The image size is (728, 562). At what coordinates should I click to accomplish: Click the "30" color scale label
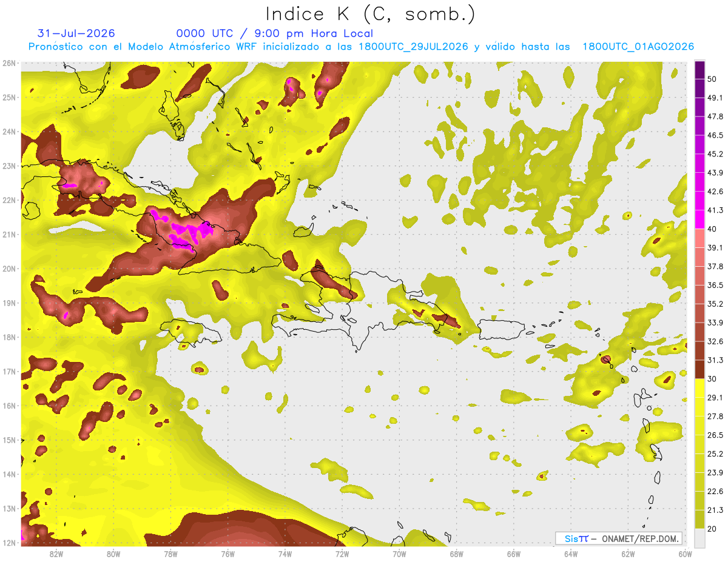click(712, 379)
